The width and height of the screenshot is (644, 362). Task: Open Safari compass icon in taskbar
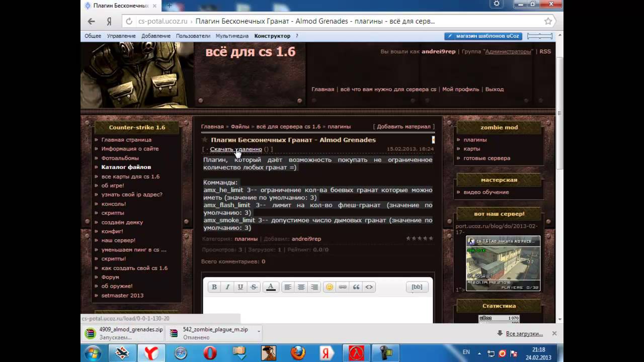point(181,353)
